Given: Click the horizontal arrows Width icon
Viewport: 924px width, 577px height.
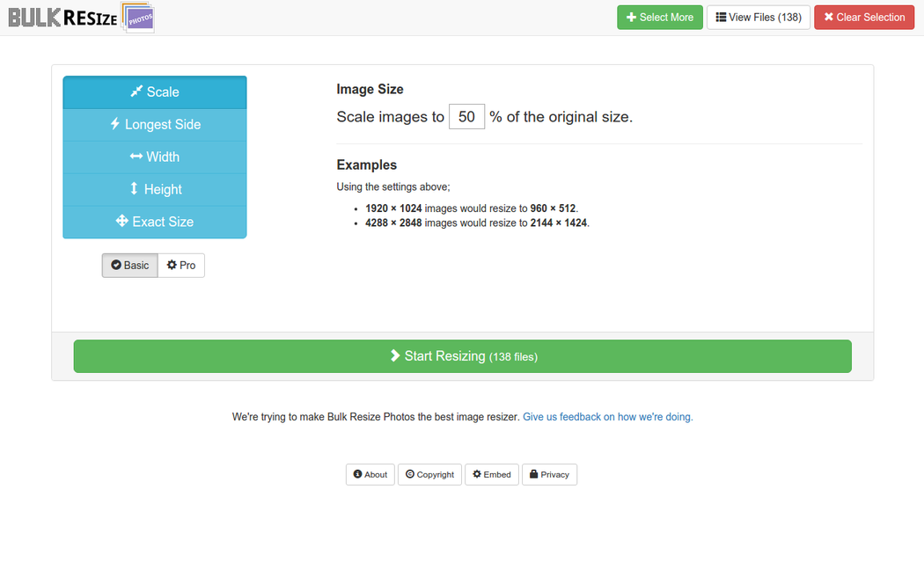Looking at the screenshot, I should pyautogui.click(x=136, y=157).
